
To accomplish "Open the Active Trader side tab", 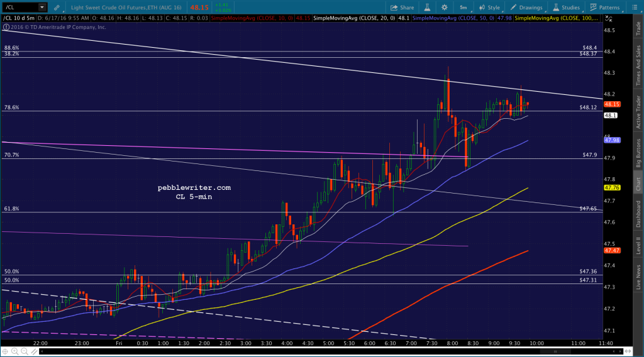I will 638,112.
